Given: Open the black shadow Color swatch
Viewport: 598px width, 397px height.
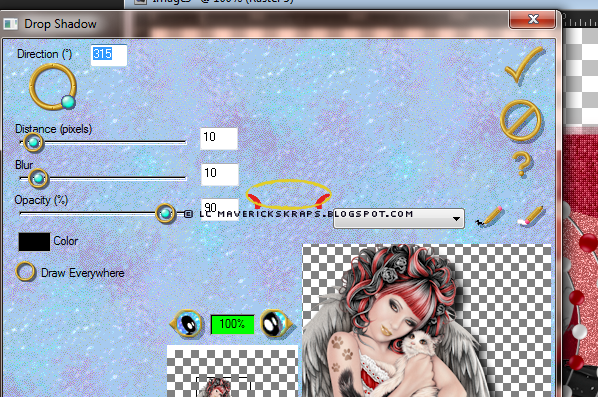Looking at the screenshot, I should [x=34, y=242].
